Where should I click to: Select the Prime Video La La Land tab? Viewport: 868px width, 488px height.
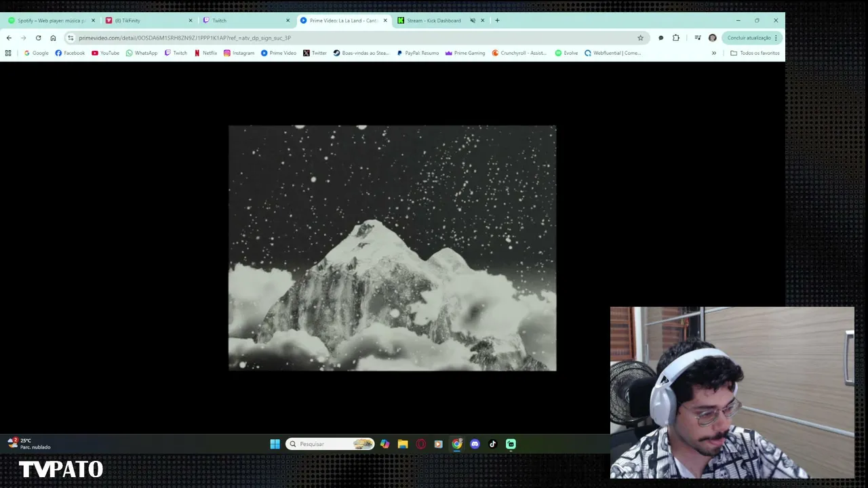[344, 20]
